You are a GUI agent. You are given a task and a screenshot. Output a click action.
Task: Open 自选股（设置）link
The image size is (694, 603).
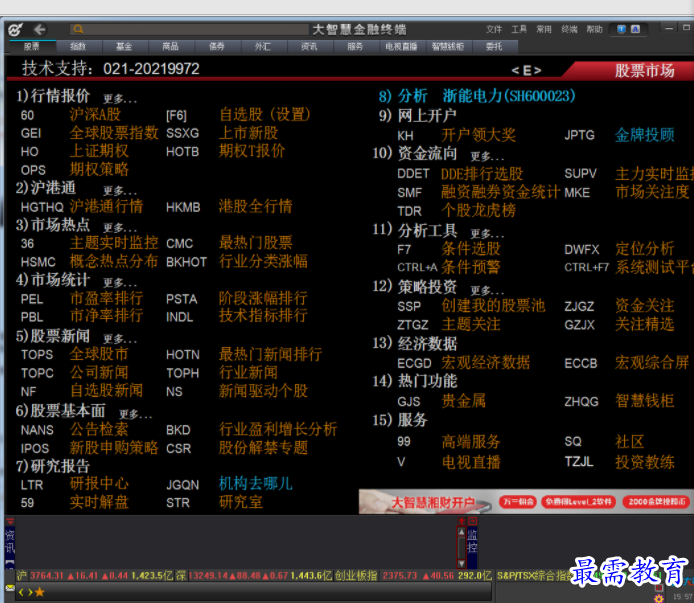[x=265, y=115]
